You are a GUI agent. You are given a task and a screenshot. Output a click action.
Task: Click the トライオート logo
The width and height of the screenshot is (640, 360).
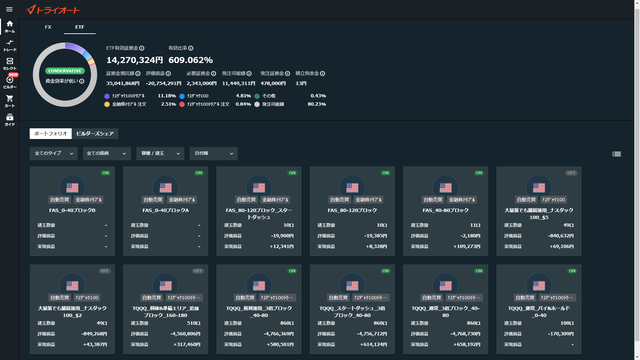[53, 10]
